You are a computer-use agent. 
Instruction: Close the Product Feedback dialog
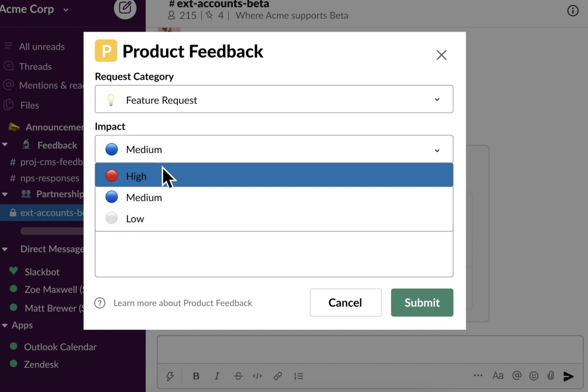tap(441, 55)
